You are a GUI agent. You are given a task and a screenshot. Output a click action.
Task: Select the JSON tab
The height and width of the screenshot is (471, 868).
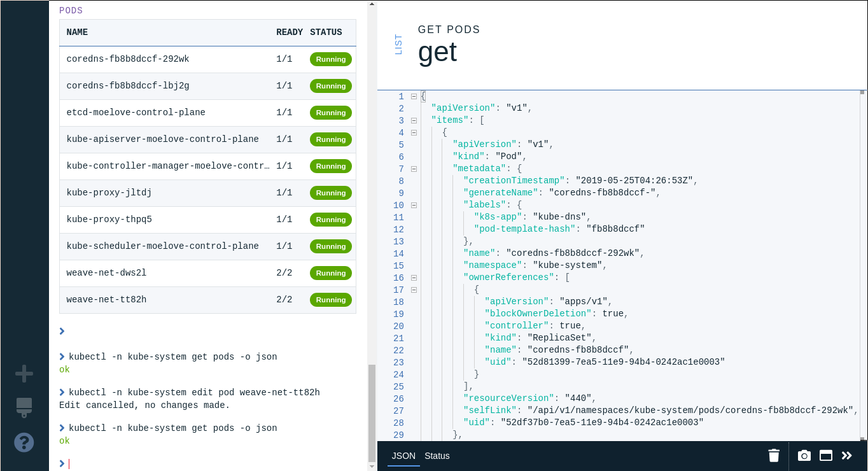403,456
